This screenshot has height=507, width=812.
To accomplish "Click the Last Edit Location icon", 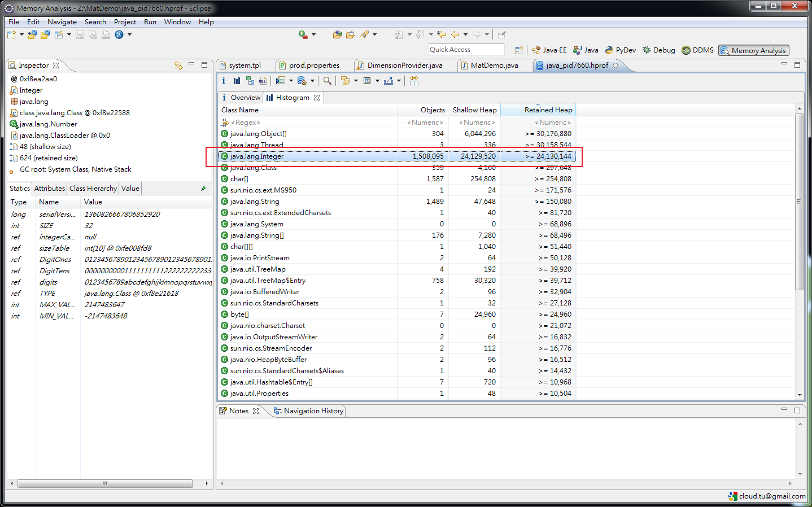I will [x=442, y=34].
